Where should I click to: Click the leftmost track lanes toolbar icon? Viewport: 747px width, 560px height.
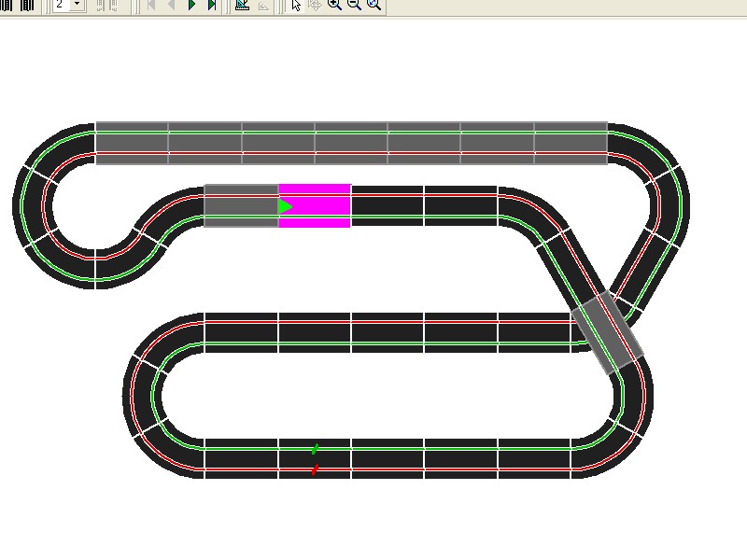7,5
